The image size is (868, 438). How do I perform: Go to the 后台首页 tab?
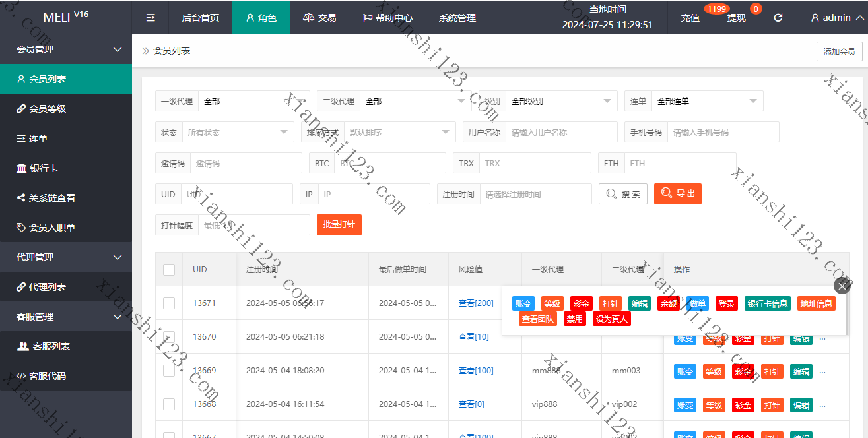pos(201,18)
